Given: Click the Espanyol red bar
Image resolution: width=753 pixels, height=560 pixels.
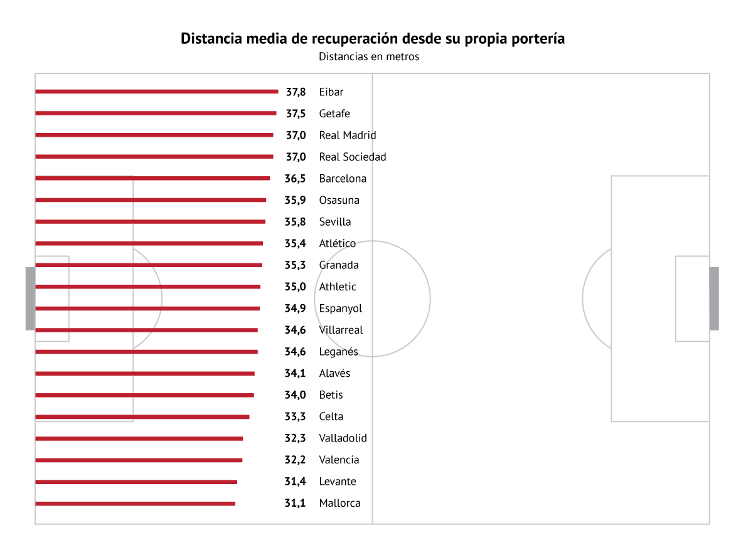Looking at the screenshot, I should pyautogui.click(x=147, y=309).
